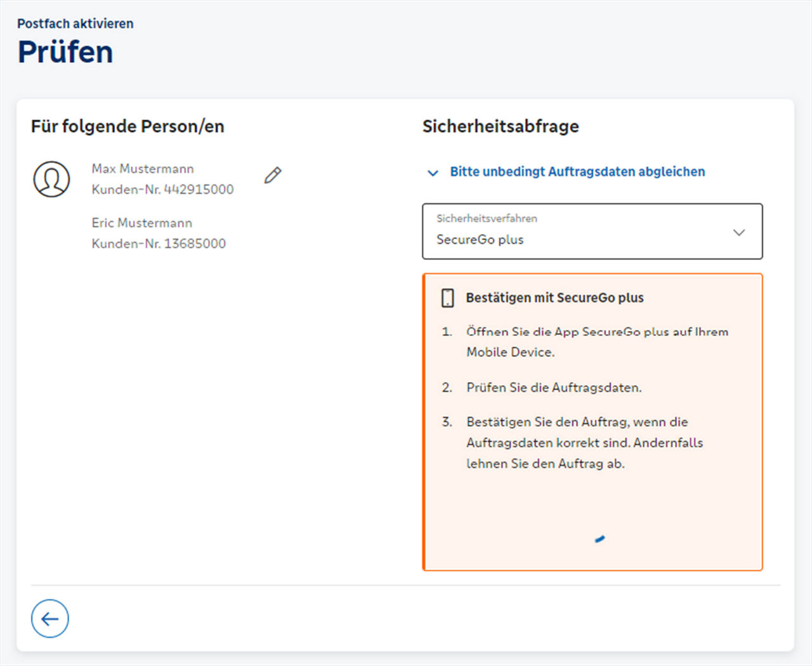Click the blue chevron before the Auftragsdaten notice

[433, 173]
